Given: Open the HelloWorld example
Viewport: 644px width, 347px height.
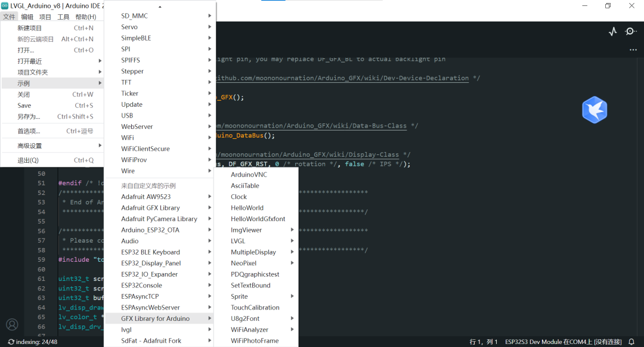Looking at the screenshot, I should tap(256, 208).
